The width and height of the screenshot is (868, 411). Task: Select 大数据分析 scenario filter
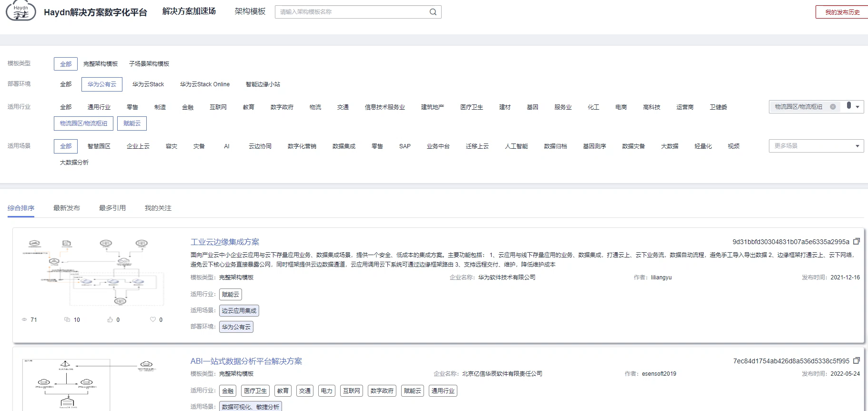click(74, 163)
